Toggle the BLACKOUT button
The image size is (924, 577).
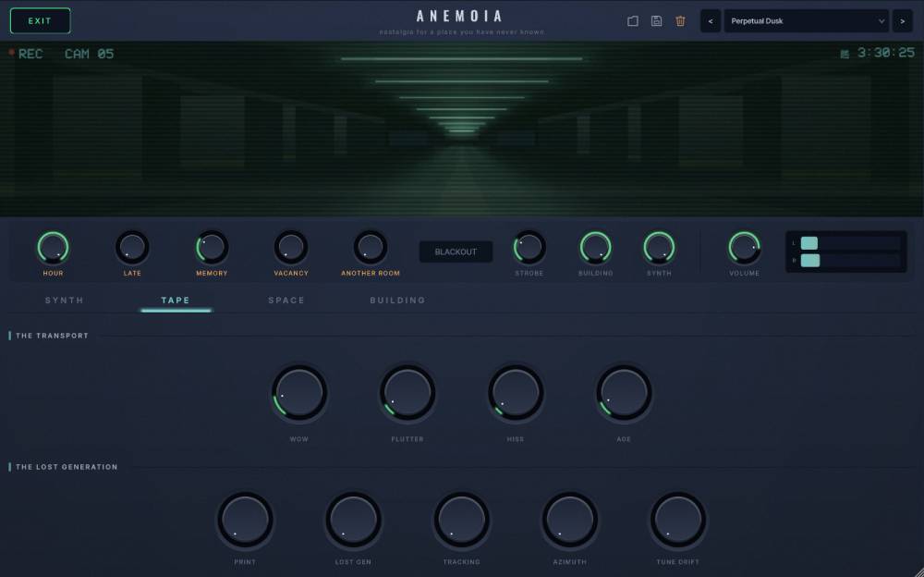[x=456, y=252]
